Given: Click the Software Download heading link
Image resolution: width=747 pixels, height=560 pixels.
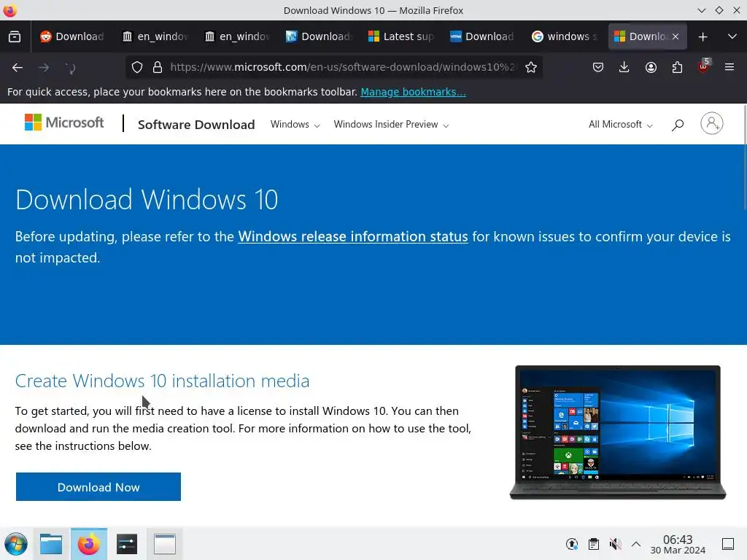Looking at the screenshot, I should click(196, 125).
